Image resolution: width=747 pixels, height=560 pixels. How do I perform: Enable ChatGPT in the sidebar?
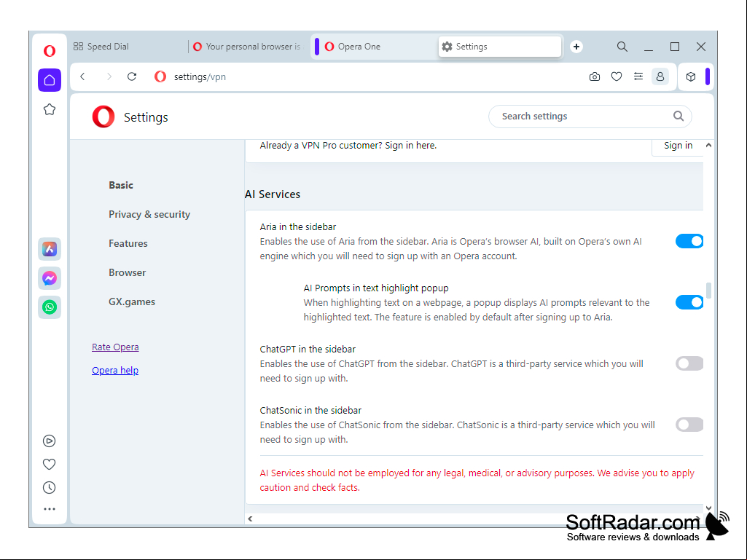coord(689,364)
